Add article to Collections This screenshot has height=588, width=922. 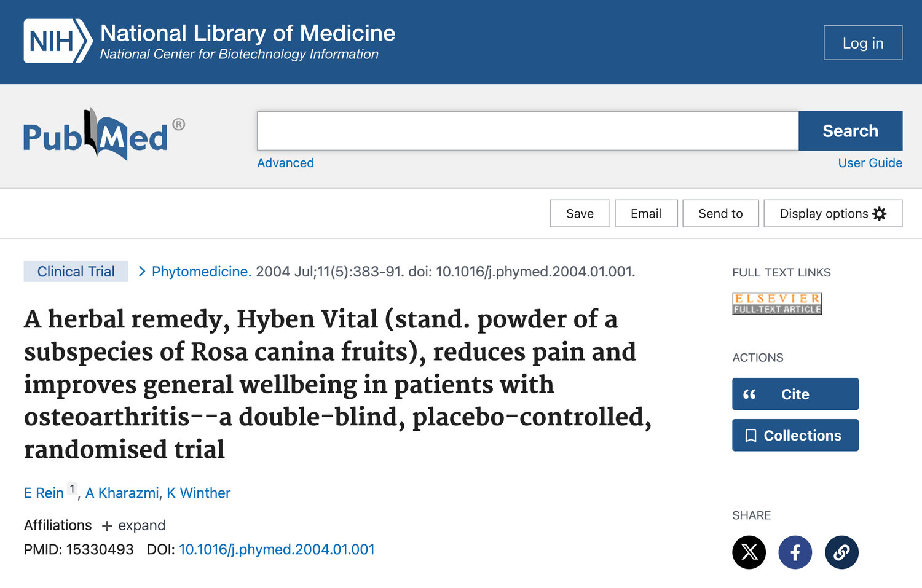tap(795, 436)
